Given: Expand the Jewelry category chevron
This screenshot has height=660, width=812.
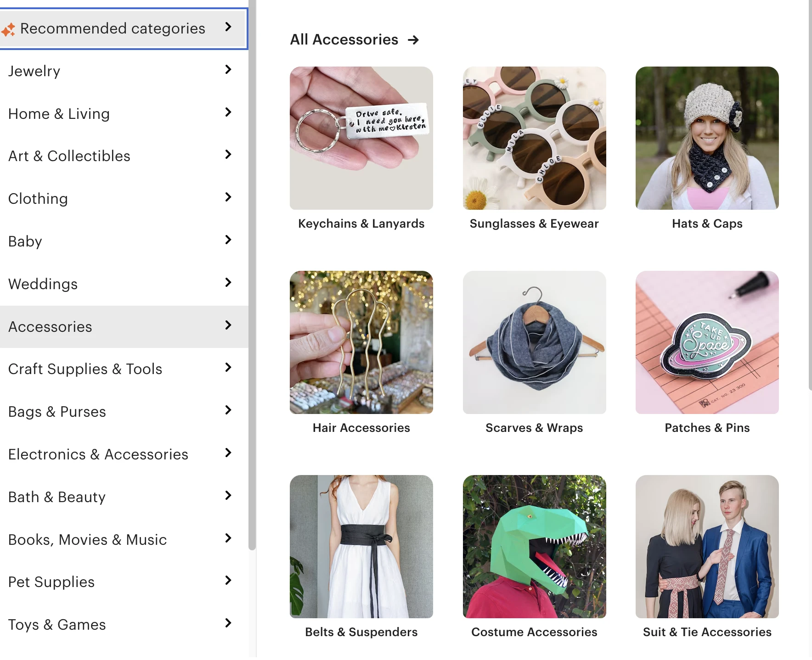Looking at the screenshot, I should click(x=228, y=70).
